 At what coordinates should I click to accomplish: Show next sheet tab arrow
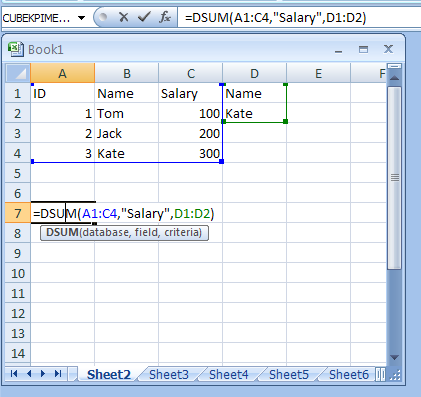(x=43, y=374)
